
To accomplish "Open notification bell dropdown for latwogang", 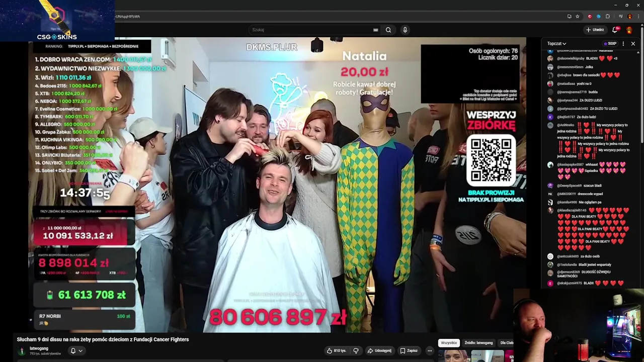I will coord(76,350).
